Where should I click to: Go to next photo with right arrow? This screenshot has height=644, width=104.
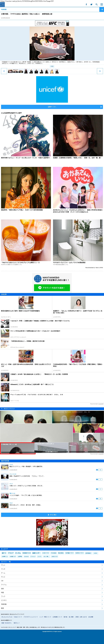pyautogui.click(x=100, y=71)
